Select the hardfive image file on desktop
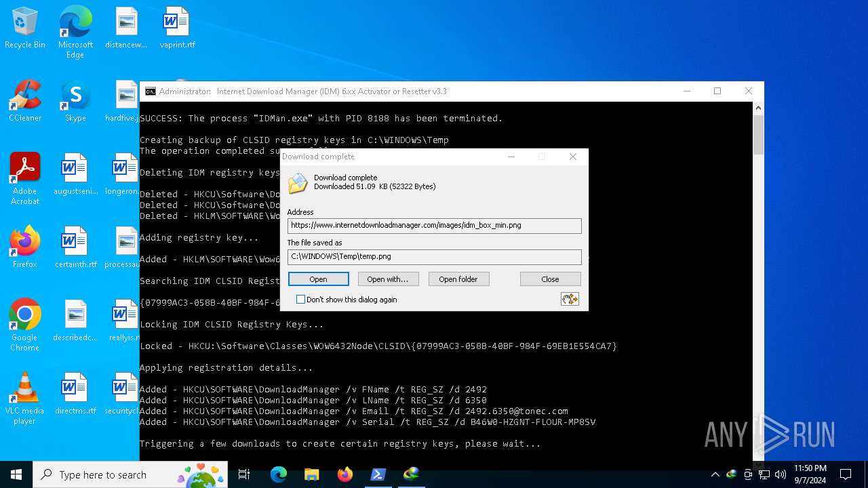Screen dimensions: 868x488 (123, 102)
